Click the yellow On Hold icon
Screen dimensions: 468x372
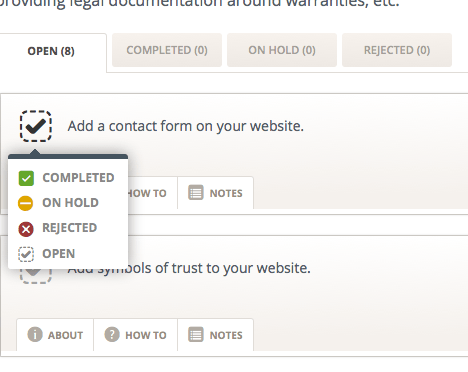click(25, 203)
